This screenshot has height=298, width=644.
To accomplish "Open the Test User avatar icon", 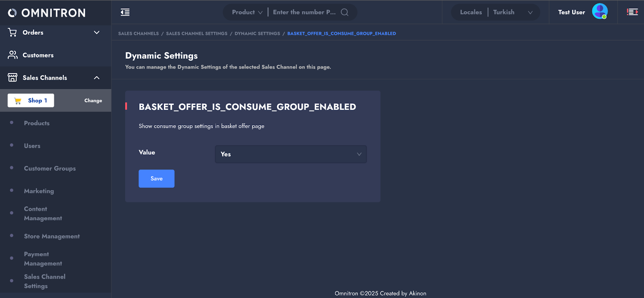I will (599, 12).
